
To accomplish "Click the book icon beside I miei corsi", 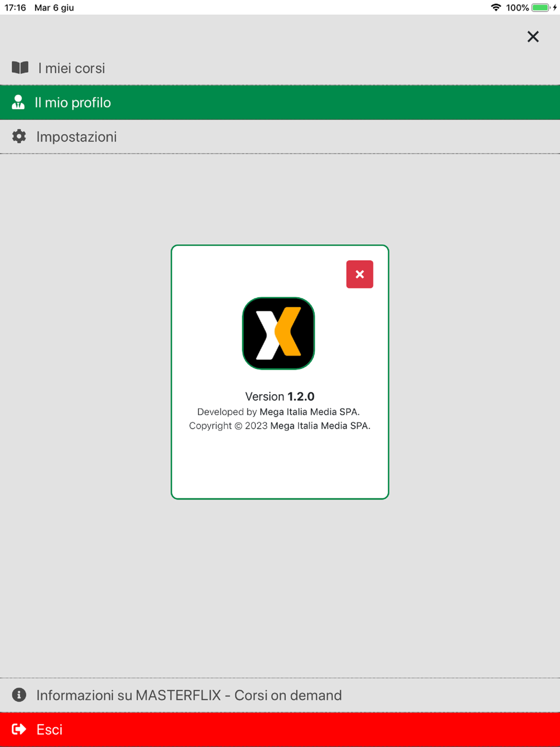I will pos(20,68).
